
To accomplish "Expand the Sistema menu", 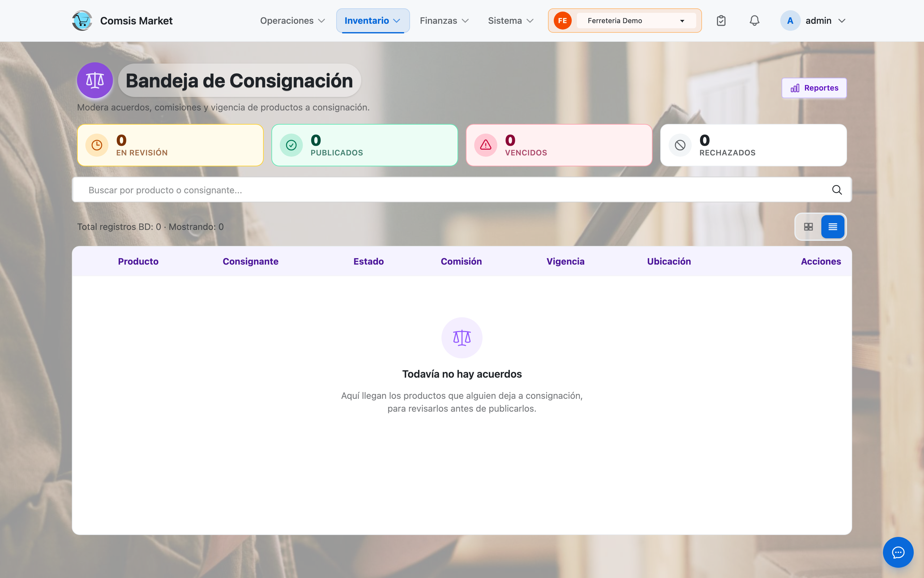I will 510,21.
